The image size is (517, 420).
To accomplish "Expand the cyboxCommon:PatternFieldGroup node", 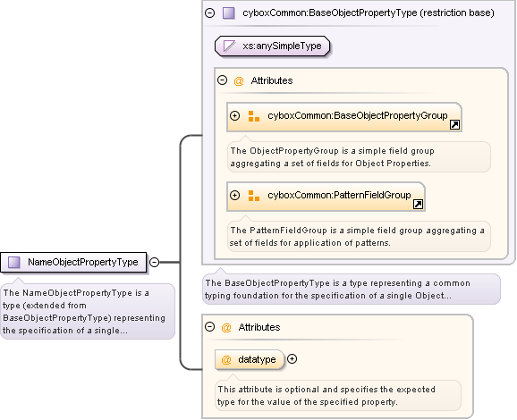I will point(234,196).
